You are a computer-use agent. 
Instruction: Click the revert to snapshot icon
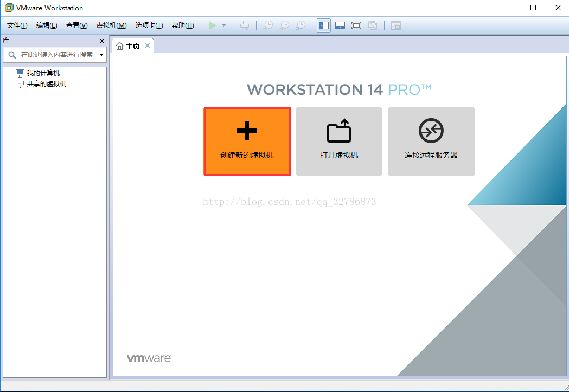tap(284, 25)
